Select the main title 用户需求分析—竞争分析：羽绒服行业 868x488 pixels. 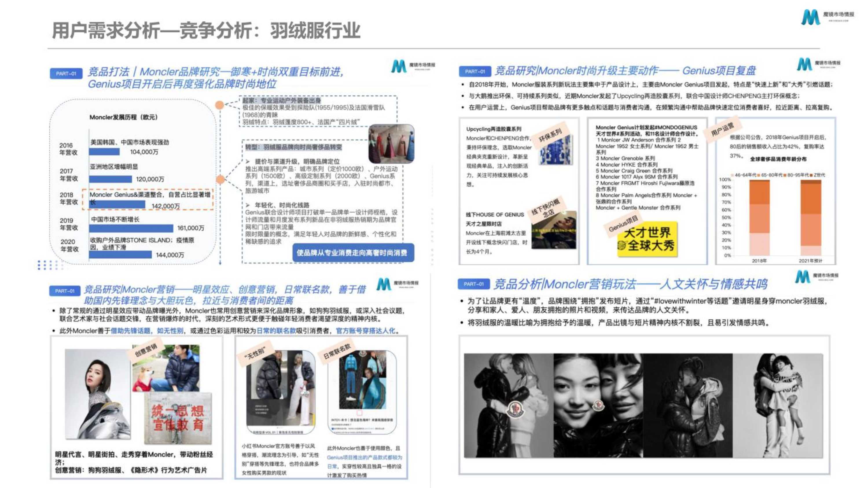206,30
